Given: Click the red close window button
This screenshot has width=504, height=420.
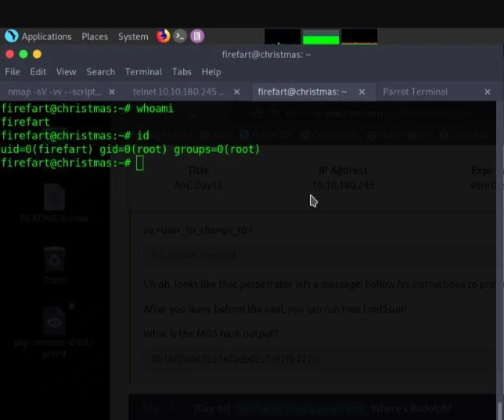Looking at the screenshot, I should pyautogui.click(x=9, y=54).
